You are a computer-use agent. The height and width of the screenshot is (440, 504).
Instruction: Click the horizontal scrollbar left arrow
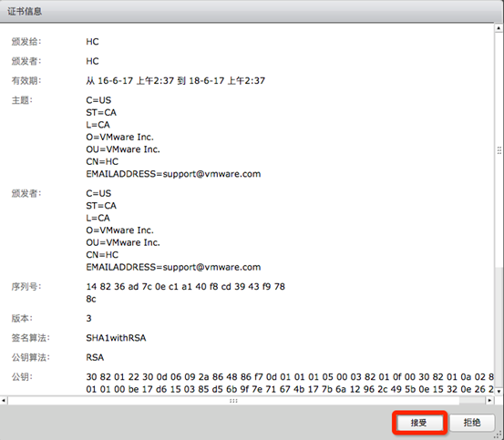tap(4, 400)
